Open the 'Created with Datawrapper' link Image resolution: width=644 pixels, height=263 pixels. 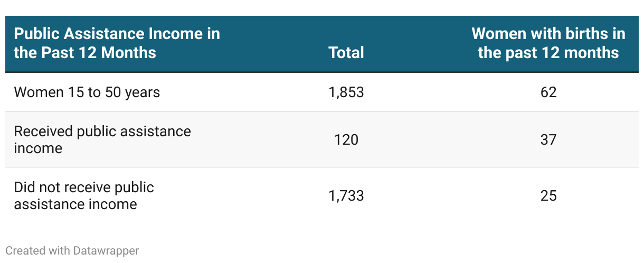point(72,250)
